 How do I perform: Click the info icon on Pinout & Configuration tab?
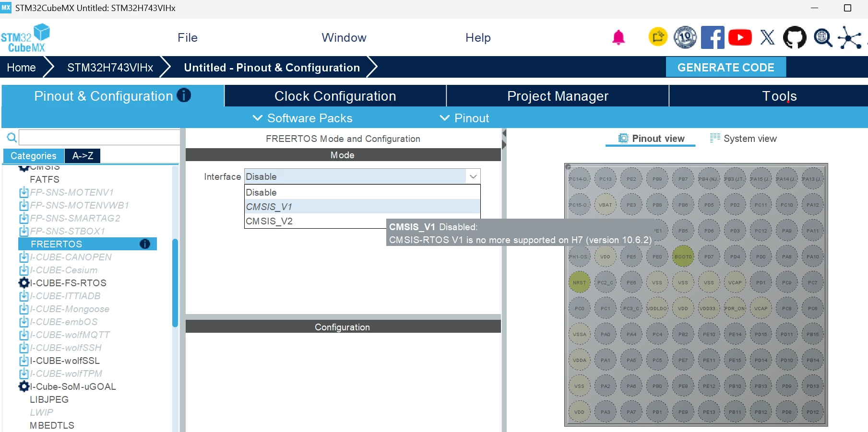(184, 95)
